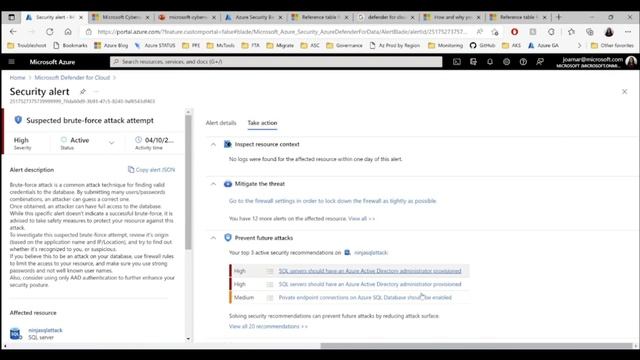Open the Azure help question mark
This screenshot has width=640, height=360.
[x=523, y=62]
